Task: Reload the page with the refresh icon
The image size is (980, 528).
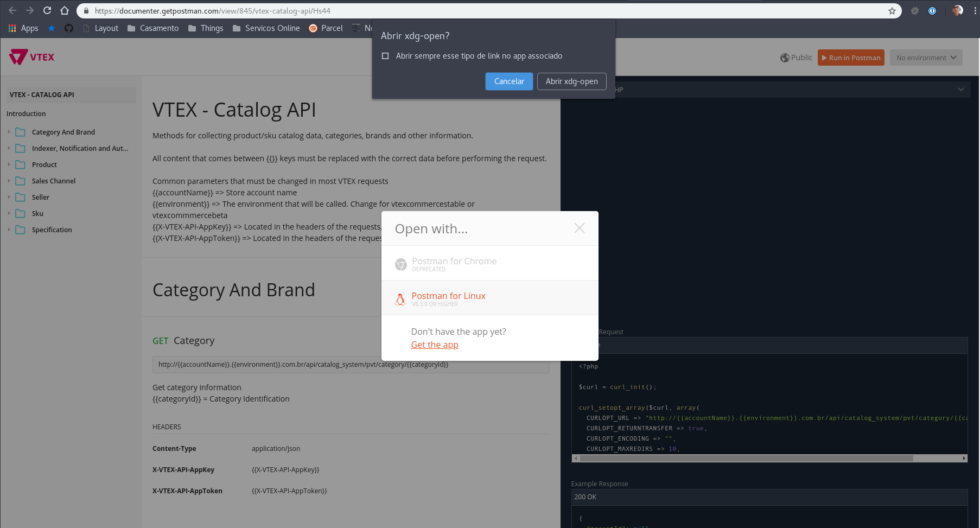Action: click(47, 10)
